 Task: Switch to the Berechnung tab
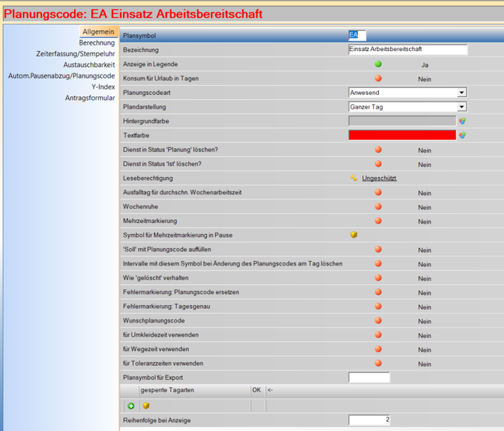(96, 43)
